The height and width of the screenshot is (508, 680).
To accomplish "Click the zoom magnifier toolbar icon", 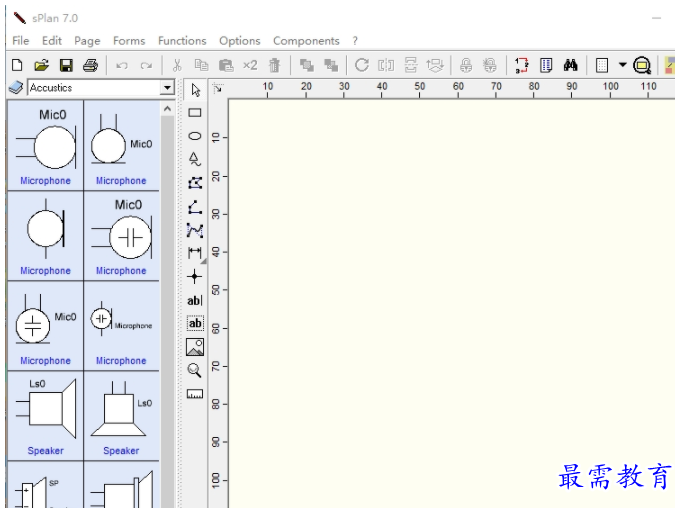I will [642, 66].
